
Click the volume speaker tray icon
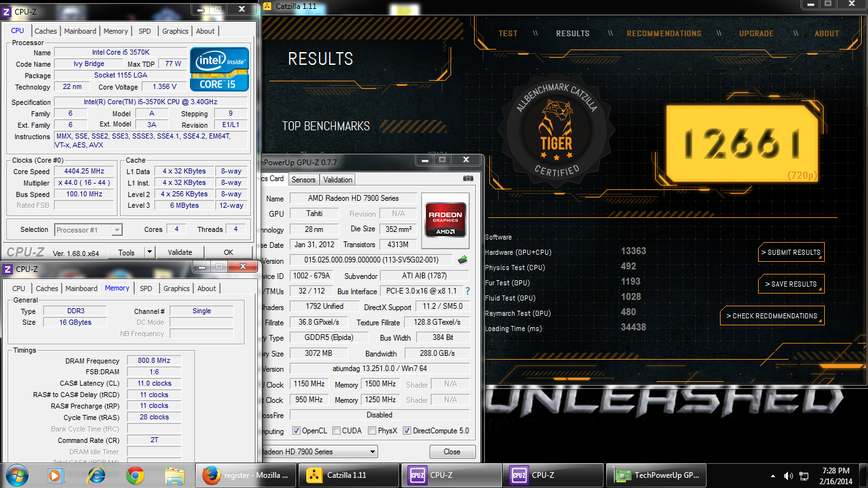(789, 476)
